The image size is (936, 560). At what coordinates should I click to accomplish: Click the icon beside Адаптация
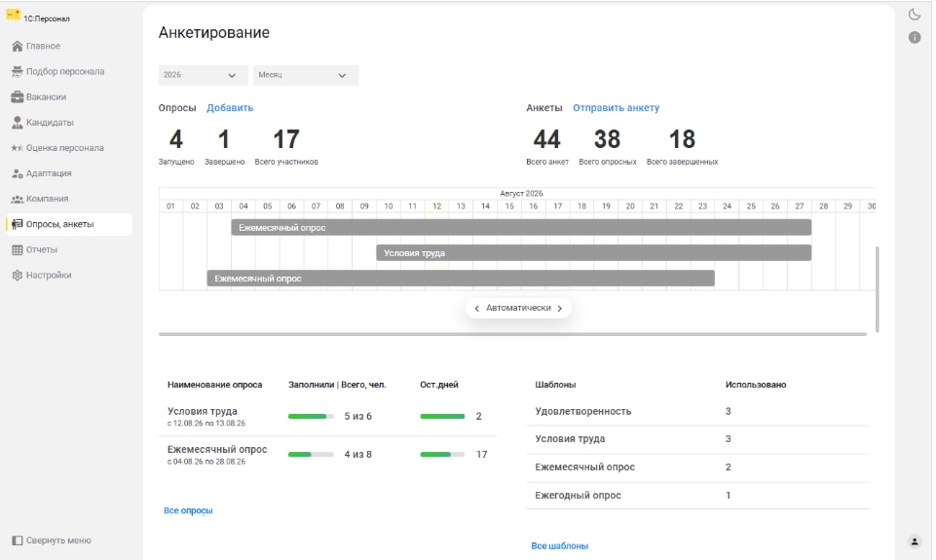click(18, 173)
